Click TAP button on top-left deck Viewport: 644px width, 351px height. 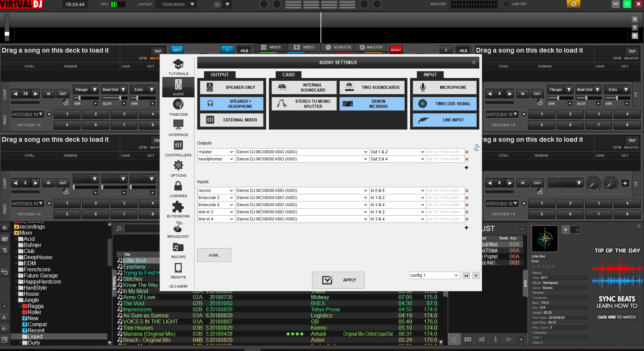[x=158, y=51]
